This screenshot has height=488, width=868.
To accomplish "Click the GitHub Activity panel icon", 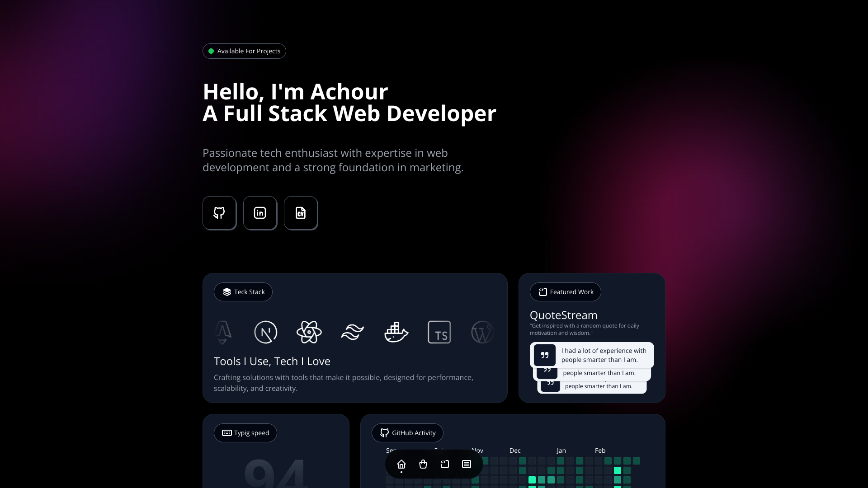I will click(x=384, y=432).
